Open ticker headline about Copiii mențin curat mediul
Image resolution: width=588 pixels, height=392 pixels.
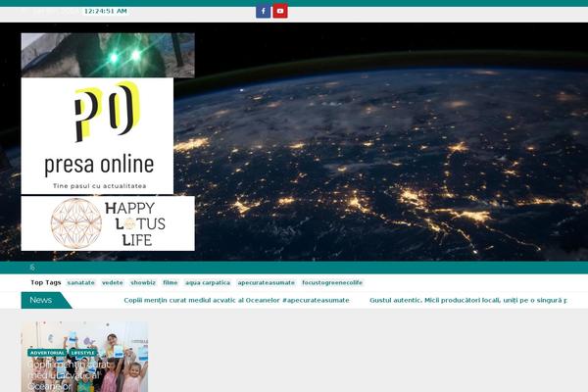236,300
